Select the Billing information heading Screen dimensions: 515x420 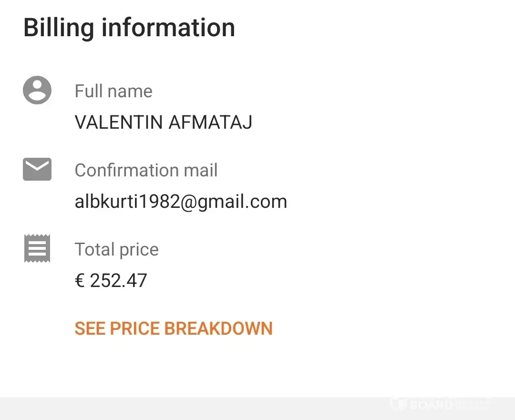pyautogui.click(x=129, y=27)
